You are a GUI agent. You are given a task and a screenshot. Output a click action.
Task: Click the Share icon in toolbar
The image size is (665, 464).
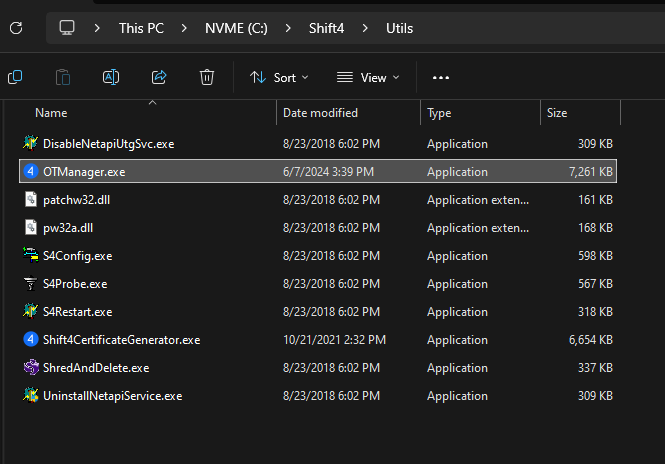(x=159, y=77)
